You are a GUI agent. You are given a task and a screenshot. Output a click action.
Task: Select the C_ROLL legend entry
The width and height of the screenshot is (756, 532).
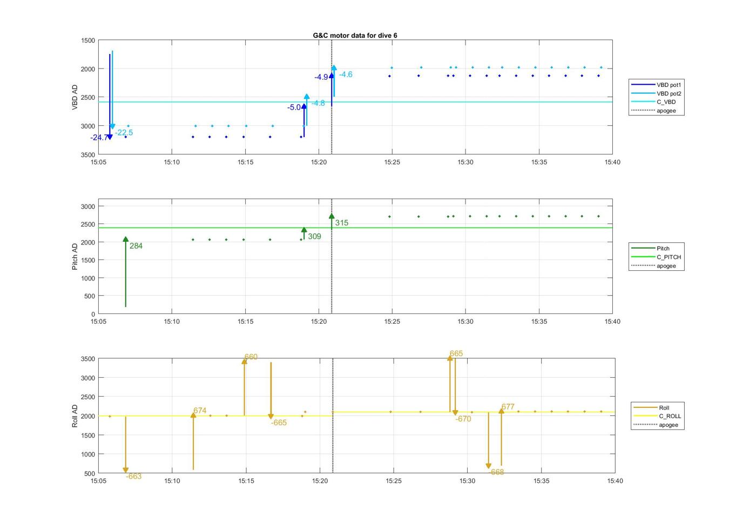click(657, 416)
